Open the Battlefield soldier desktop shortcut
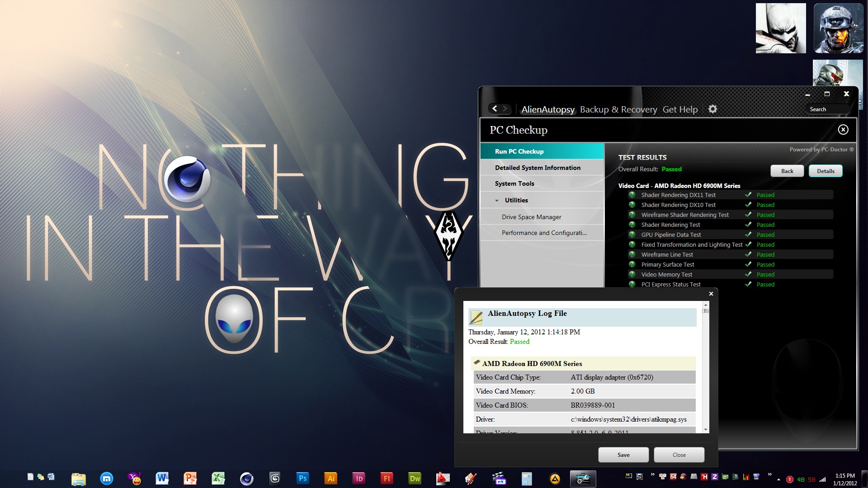868x488 pixels. 839,28
